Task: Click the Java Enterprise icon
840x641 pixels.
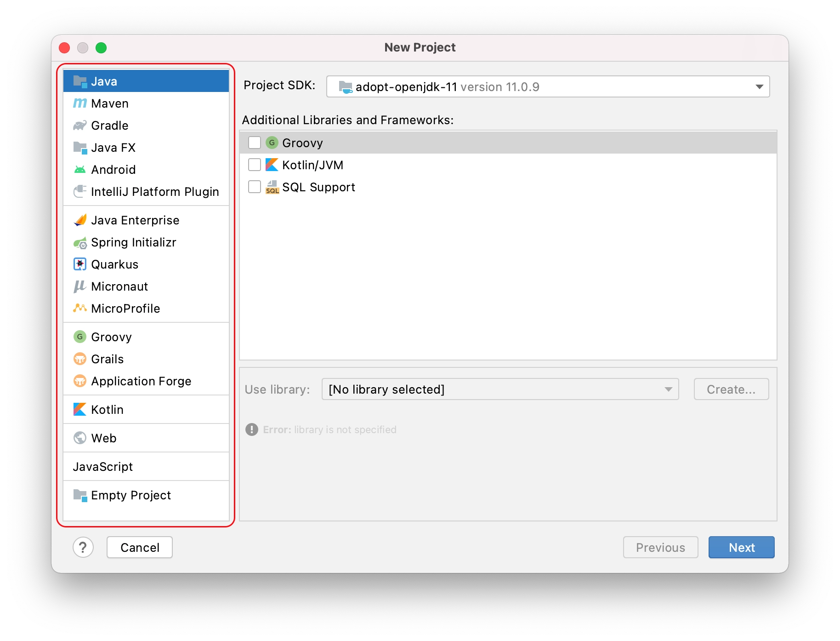Action: click(80, 220)
